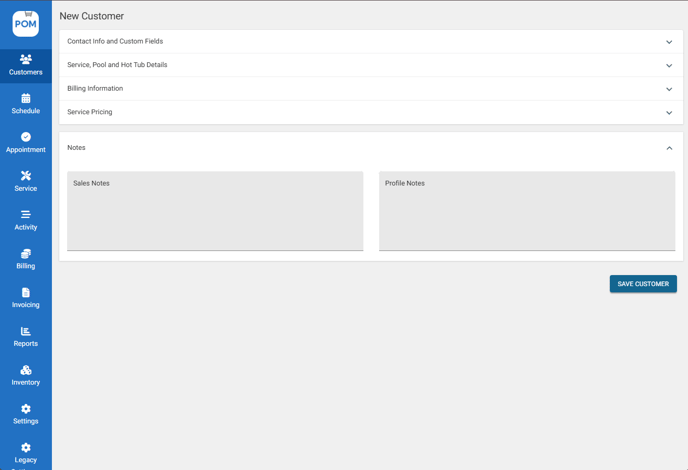Open the Schedule calendar icon
688x470 pixels.
26,98
